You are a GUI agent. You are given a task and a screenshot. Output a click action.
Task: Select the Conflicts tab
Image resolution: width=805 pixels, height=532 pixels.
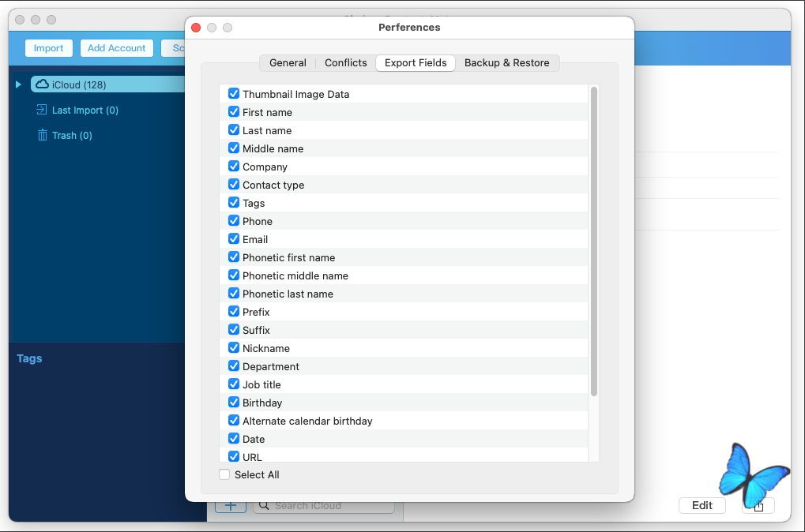345,63
